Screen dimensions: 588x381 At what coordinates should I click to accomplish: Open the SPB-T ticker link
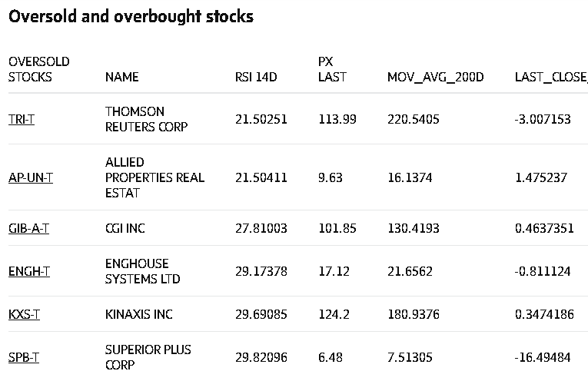point(24,357)
